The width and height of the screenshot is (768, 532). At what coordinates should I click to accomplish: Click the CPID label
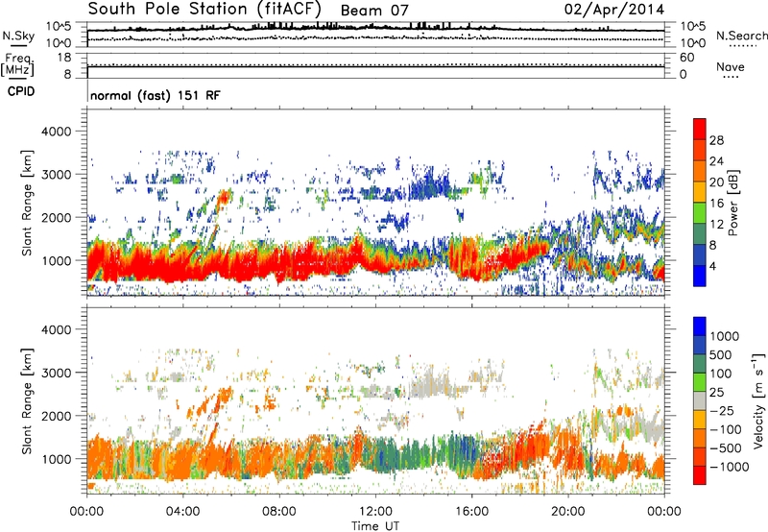(21, 91)
